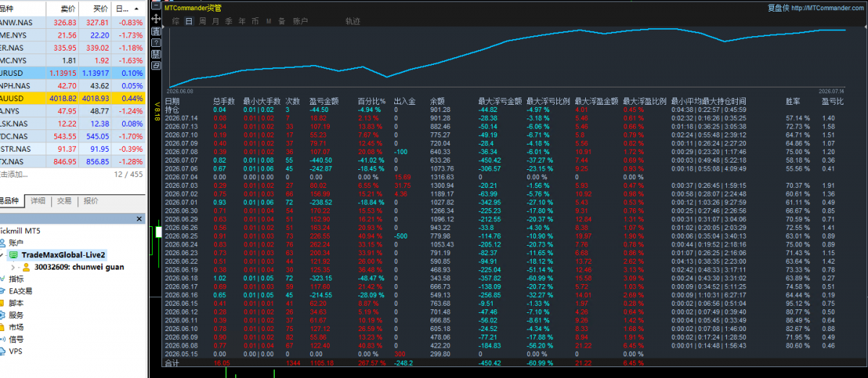Click the four-arrow move panel icon
Viewport: 868px width, 378px height.
point(156,19)
